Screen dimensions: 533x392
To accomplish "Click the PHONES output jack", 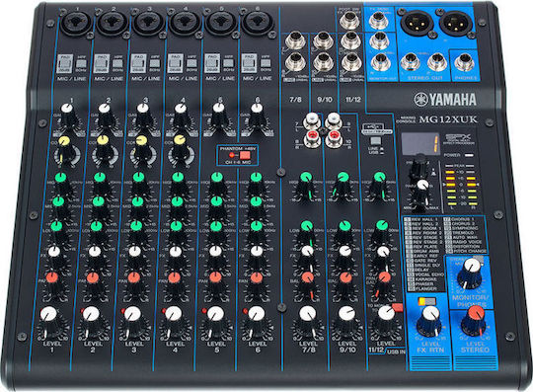I will pyautogui.click(x=464, y=63).
